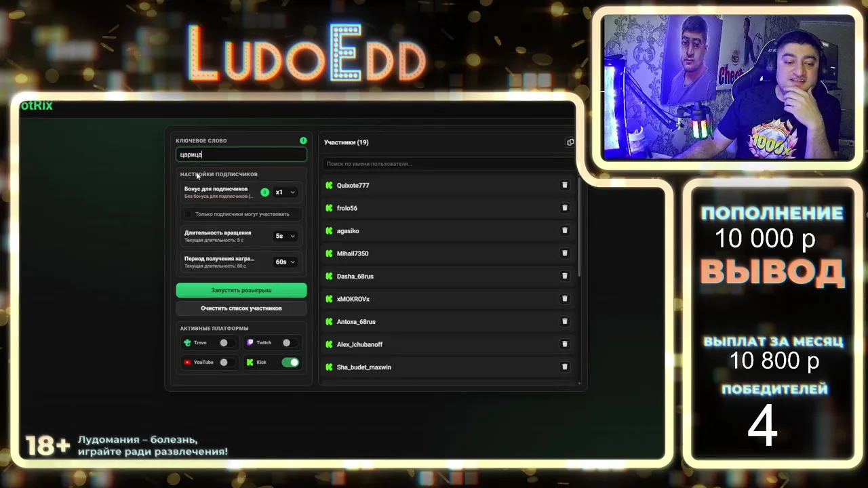Click the Участники (19) header
868x488 pixels.
[x=347, y=142]
